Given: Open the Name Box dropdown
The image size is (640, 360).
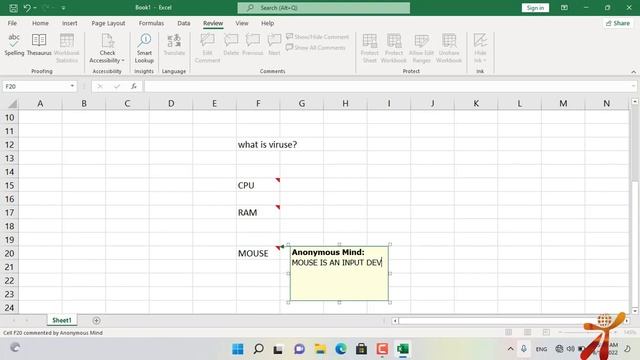Looking at the screenshot, I should click(x=72, y=86).
